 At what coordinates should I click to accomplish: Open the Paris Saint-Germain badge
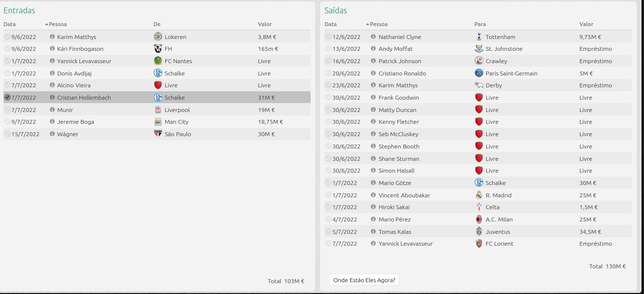coord(479,73)
